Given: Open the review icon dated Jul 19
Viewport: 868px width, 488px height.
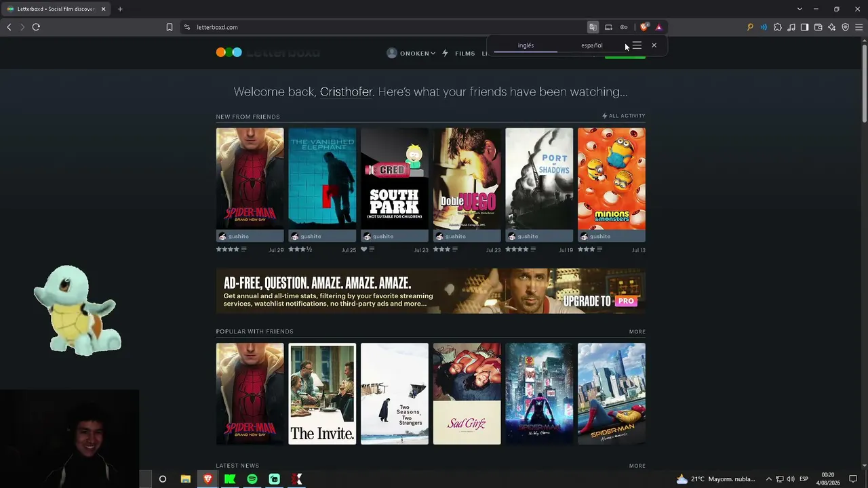Looking at the screenshot, I should 534,249.
